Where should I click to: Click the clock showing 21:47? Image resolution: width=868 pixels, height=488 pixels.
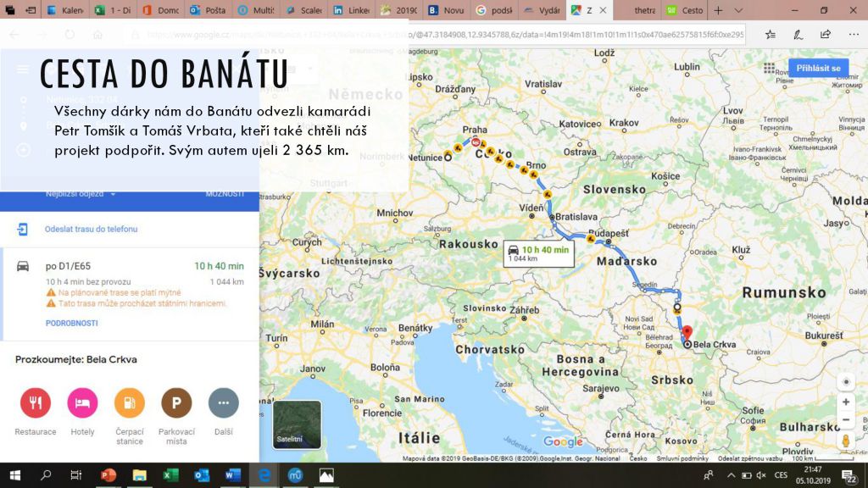tap(813, 469)
